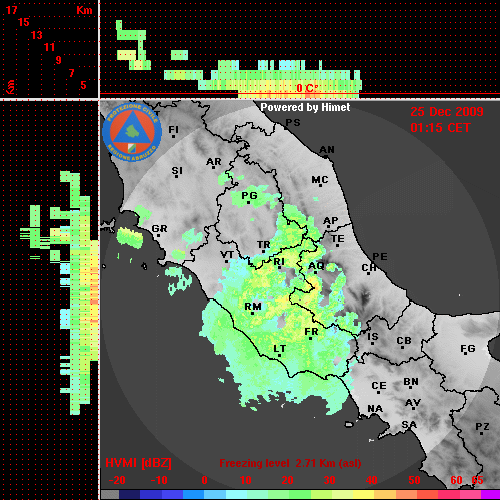Click the '15' km height label
This screenshot has height=500, width=500.
(24, 22)
